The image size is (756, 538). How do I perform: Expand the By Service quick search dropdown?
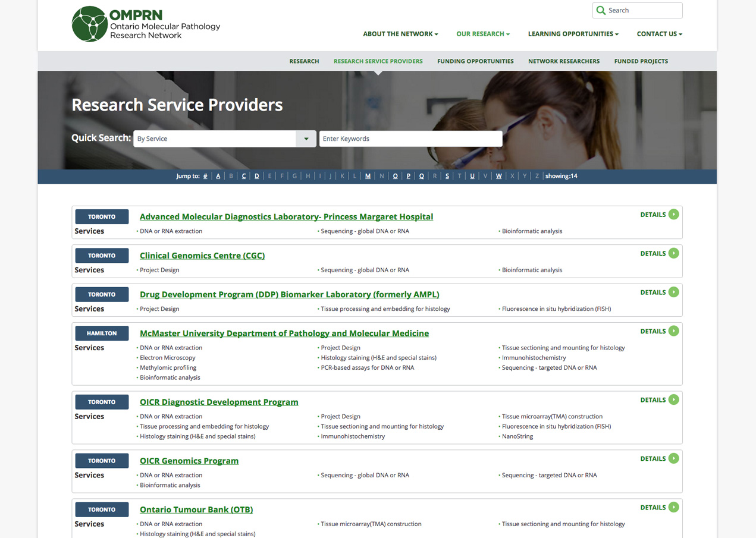coord(306,139)
